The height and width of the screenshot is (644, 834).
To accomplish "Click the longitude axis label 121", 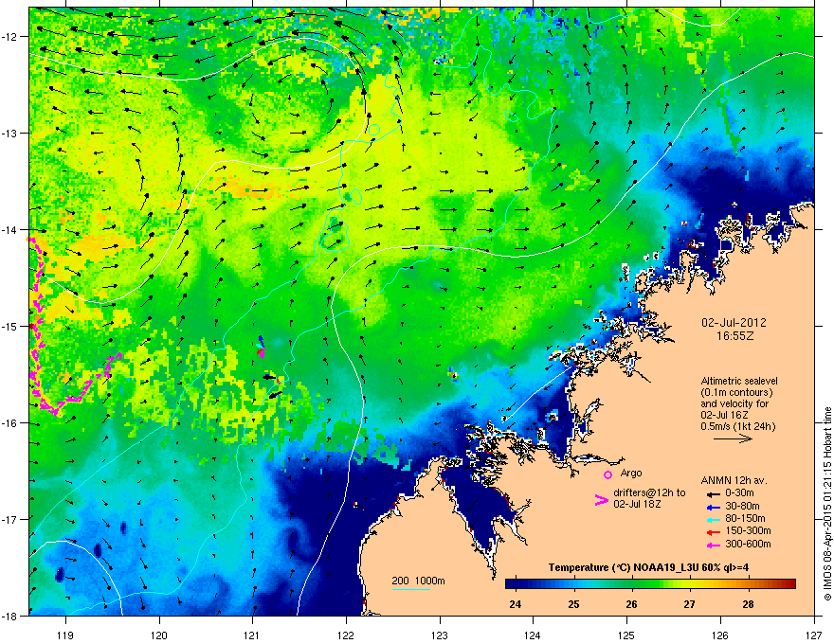I will (252, 635).
